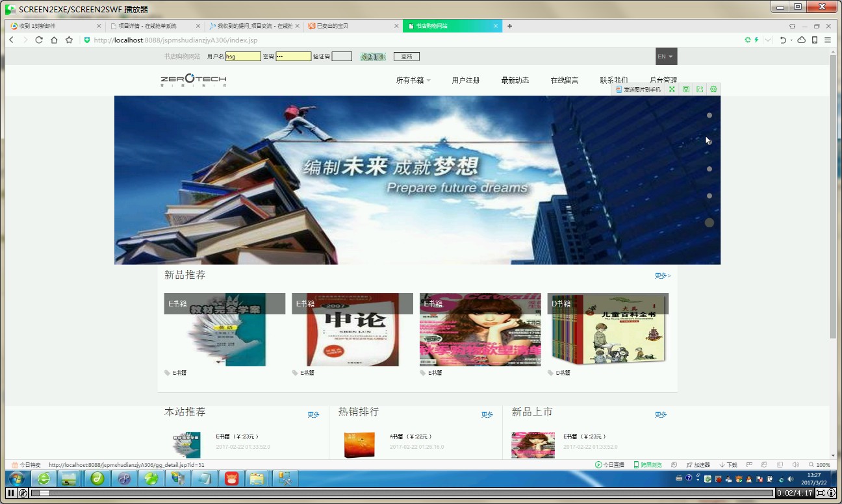This screenshot has height=504, width=842.
Task: Open the 申论 book thumbnail
Action: click(352, 329)
